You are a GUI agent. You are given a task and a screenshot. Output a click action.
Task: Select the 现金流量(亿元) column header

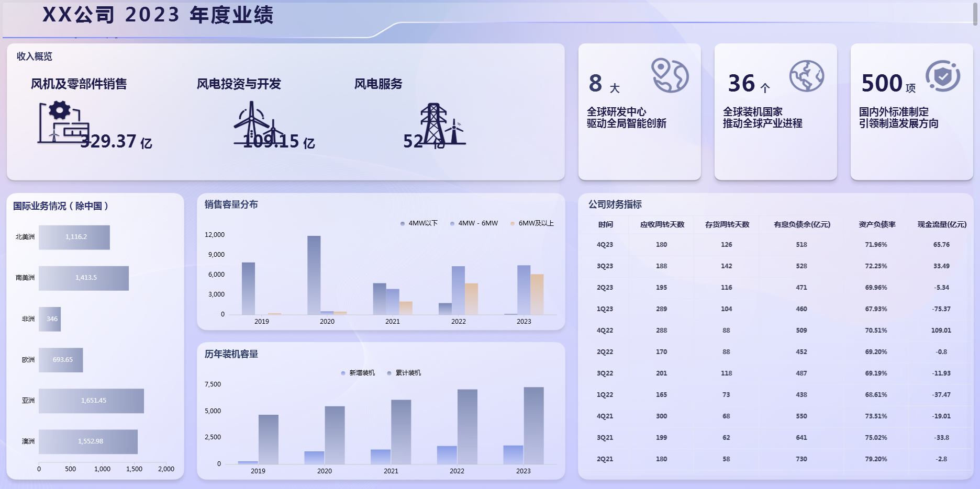[x=941, y=224]
